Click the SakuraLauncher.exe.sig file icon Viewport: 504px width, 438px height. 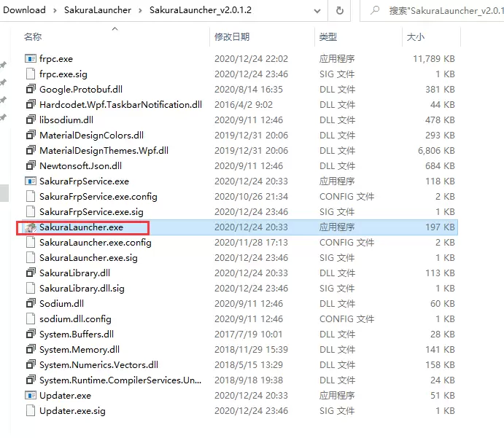tap(31, 258)
